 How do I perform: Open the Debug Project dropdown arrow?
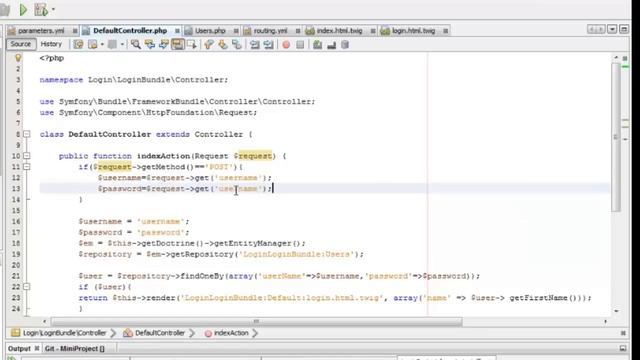click(x=53, y=10)
